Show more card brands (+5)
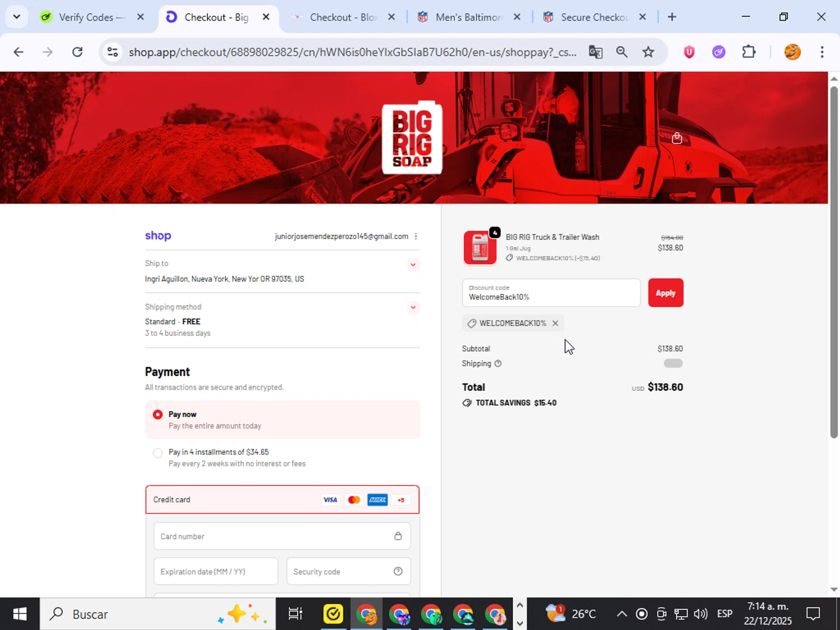 point(401,500)
